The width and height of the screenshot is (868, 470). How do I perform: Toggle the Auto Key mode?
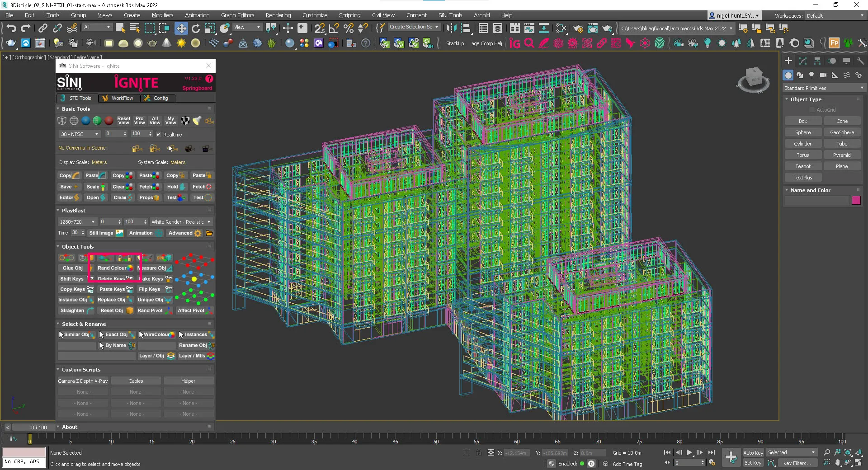pyautogui.click(x=753, y=453)
